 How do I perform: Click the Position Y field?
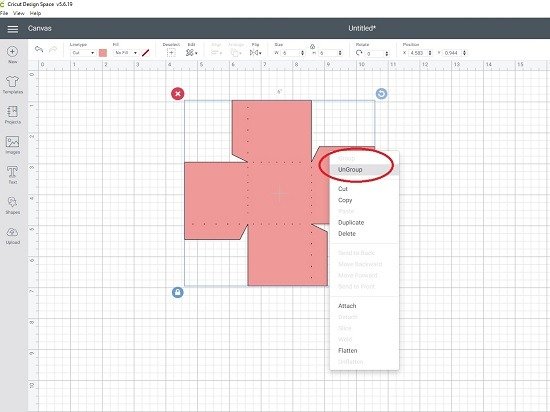click(x=452, y=53)
